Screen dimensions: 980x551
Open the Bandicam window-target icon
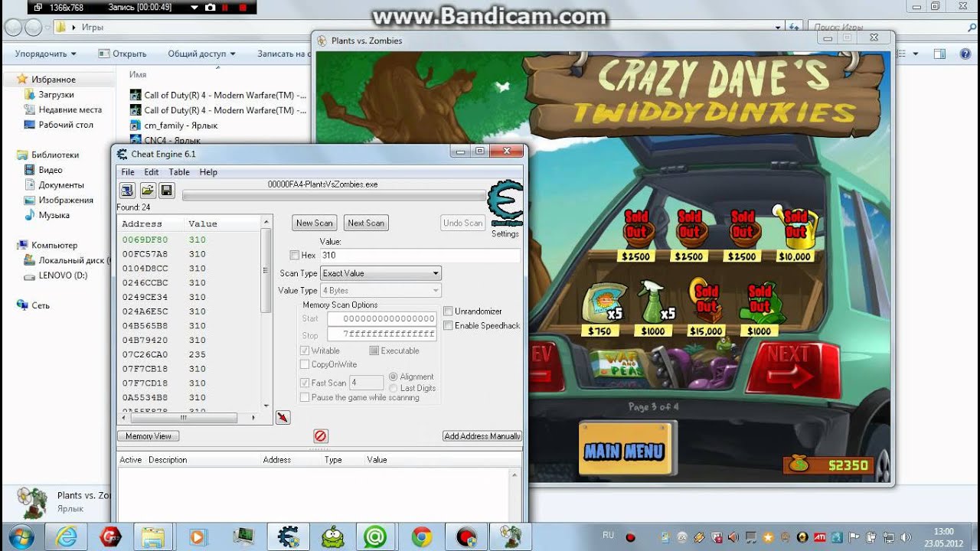(x=38, y=8)
